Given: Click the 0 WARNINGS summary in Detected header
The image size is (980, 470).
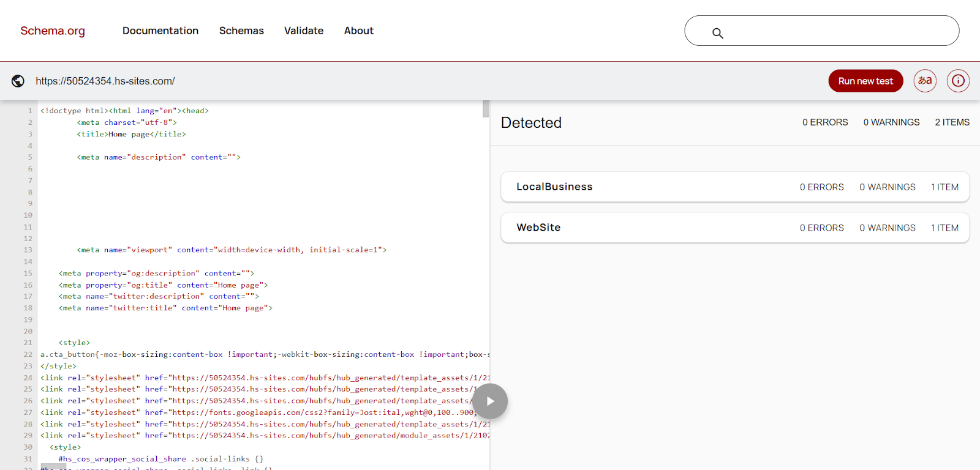Looking at the screenshot, I should click(x=891, y=122).
